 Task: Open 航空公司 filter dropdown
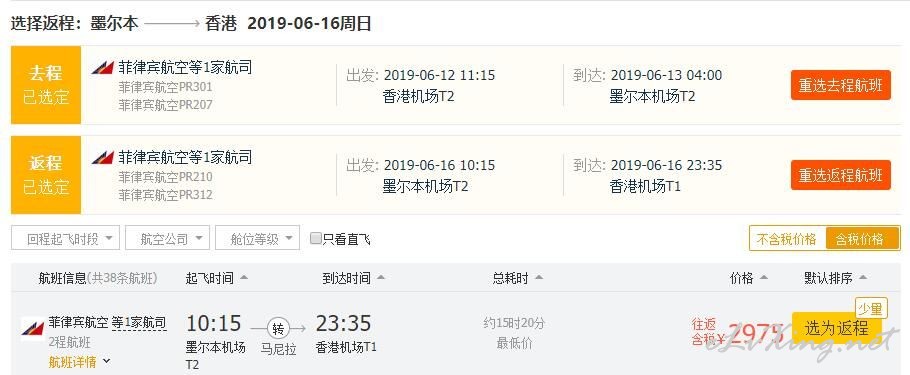[167, 239]
